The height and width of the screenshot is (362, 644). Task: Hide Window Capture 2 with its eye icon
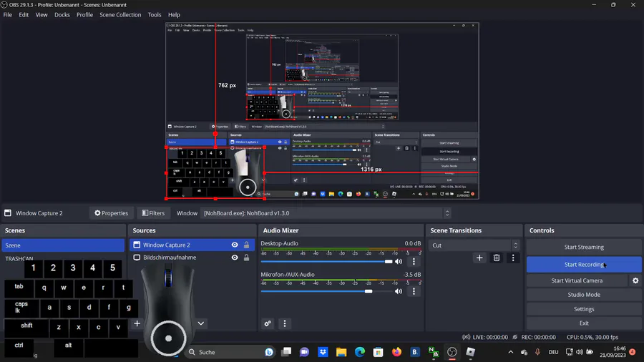(235, 245)
